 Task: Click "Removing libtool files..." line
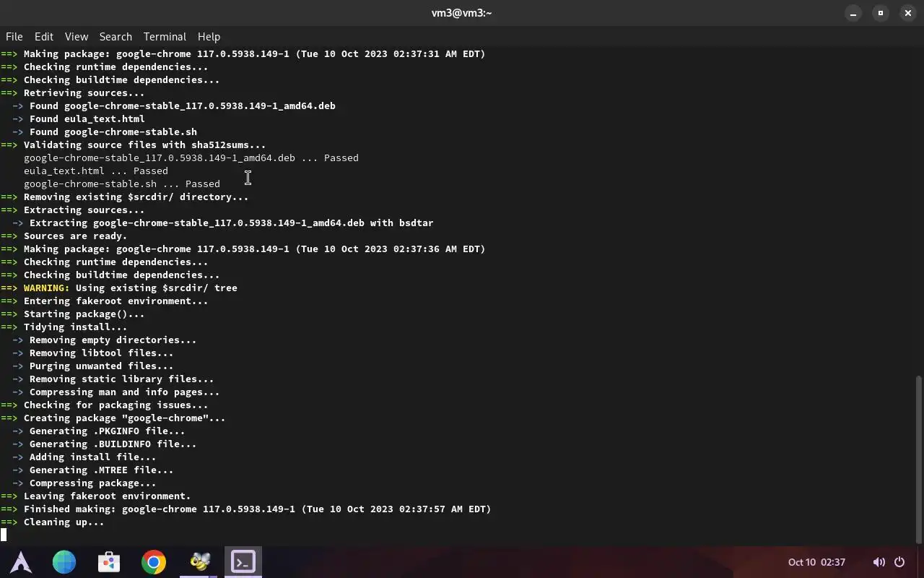[101, 353]
